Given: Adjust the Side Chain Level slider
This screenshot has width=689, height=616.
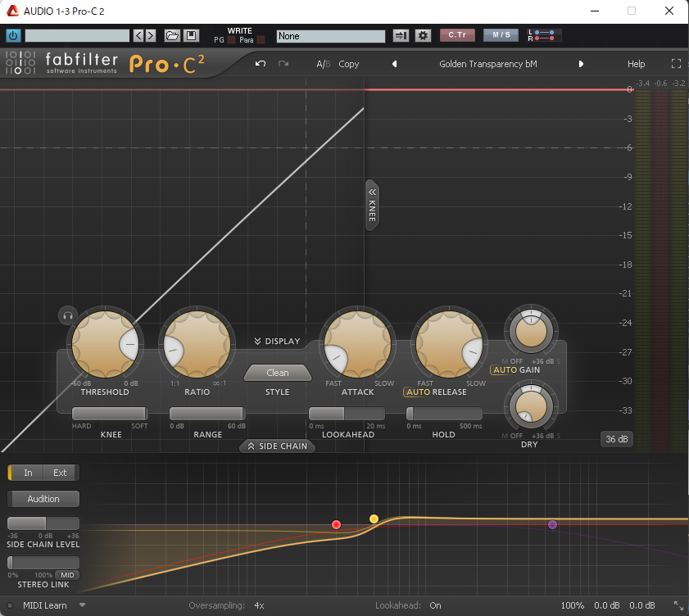Looking at the screenshot, I should tap(43, 523).
